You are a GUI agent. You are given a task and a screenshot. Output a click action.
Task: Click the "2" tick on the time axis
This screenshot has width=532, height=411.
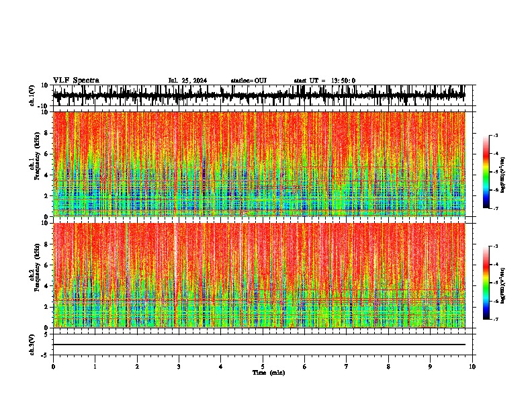137,367
